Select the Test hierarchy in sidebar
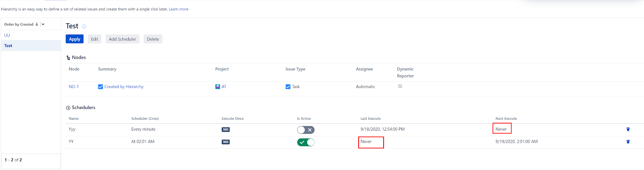The width and height of the screenshot is (644, 170). tap(8, 46)
